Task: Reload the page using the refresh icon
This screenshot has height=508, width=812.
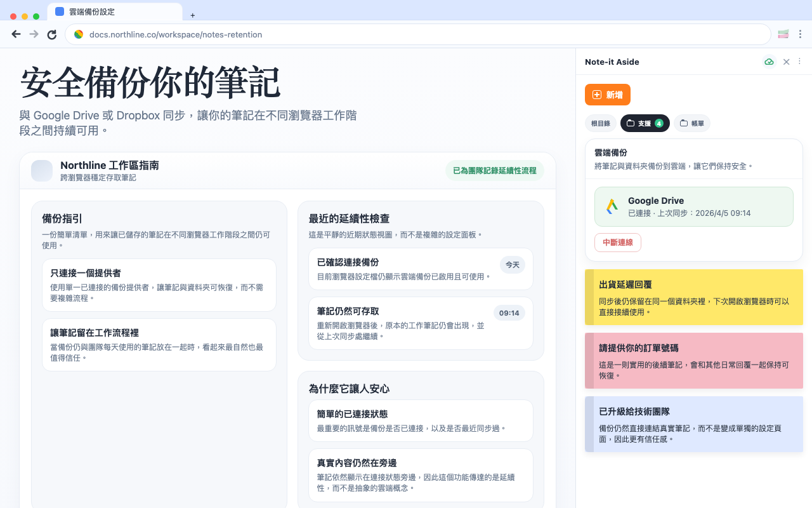Action: [x=52, y=34]
